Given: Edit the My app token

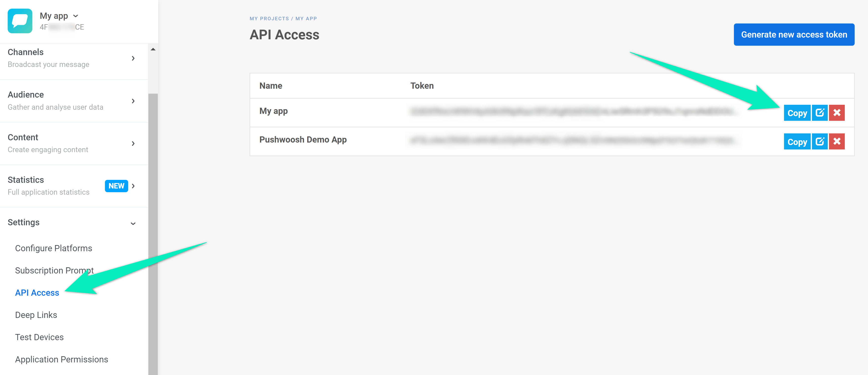Looking at the screenshot, I should [820, 113].
